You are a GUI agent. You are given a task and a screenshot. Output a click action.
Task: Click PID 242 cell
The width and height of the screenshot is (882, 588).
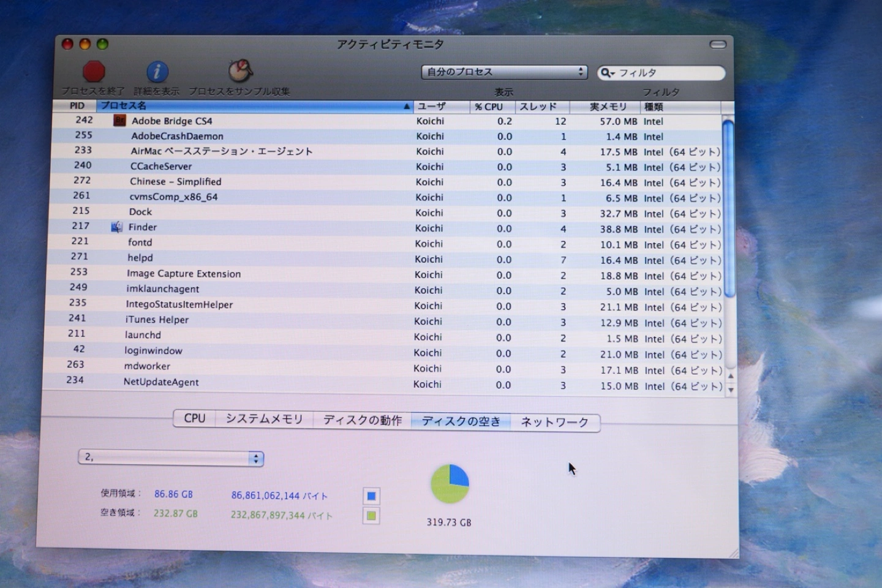[84, 120]
